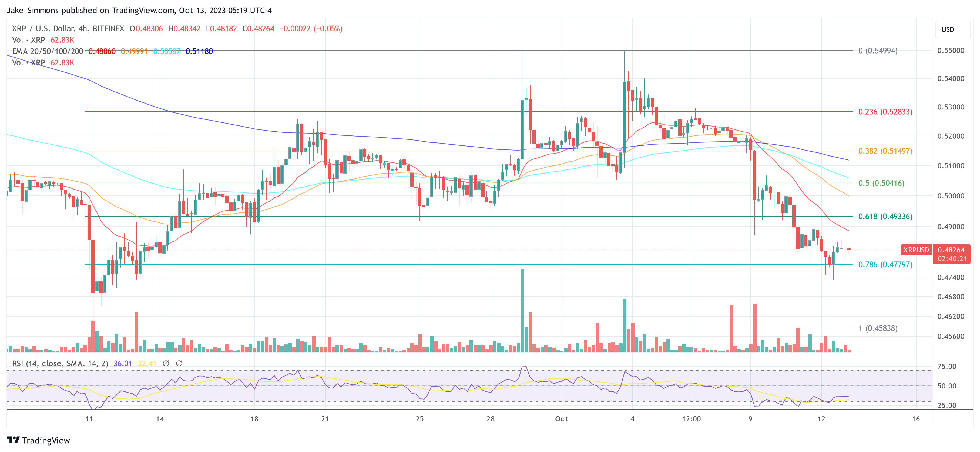The image size is (980, 452).
Task: Click the EMA 100 value 0.50587
Action: pos(167,51)
